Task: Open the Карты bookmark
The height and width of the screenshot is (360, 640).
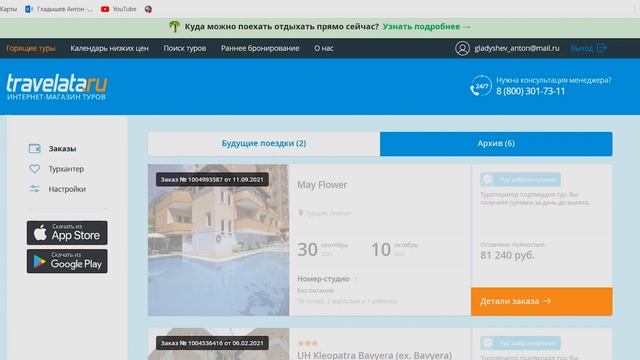Action: [x=8, y=9]
